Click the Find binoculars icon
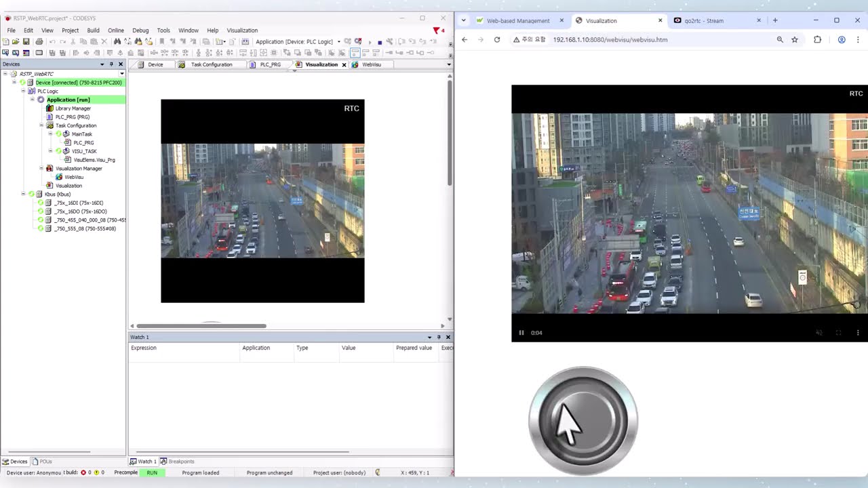The height and width of the screenshot is (488, 868). click(117, 42)
